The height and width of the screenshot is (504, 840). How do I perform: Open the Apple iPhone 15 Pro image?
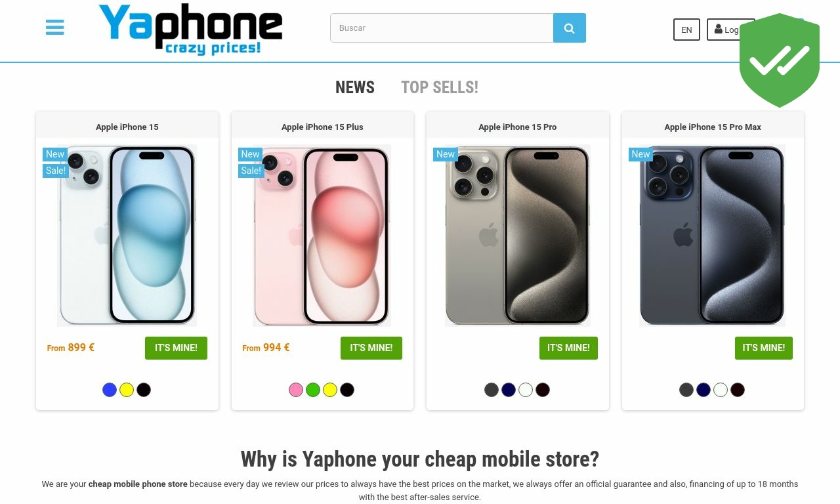click(518, 236)
